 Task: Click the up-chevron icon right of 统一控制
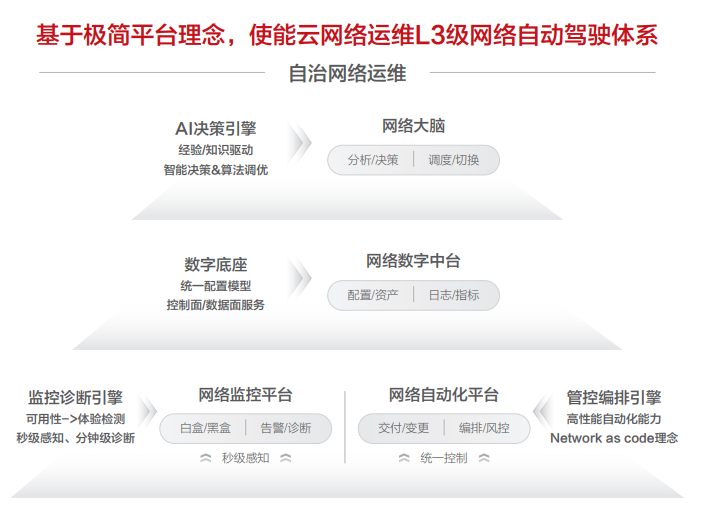(x=484, y=458)
